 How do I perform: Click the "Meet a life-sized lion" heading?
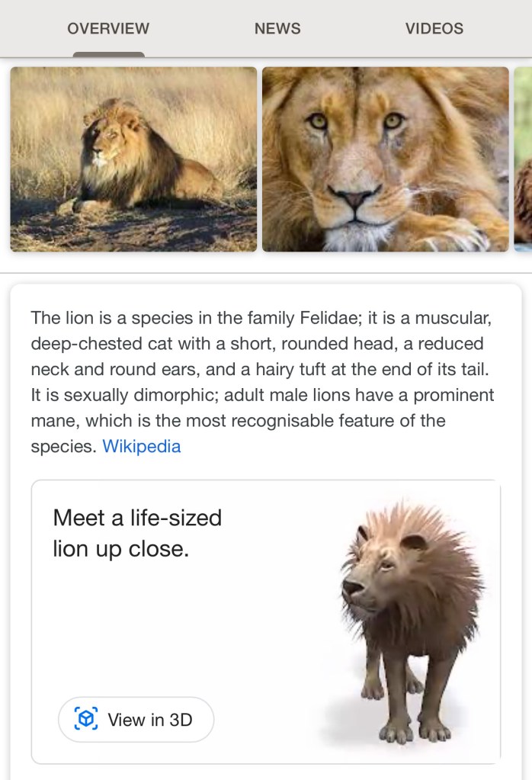coord(137,518)
